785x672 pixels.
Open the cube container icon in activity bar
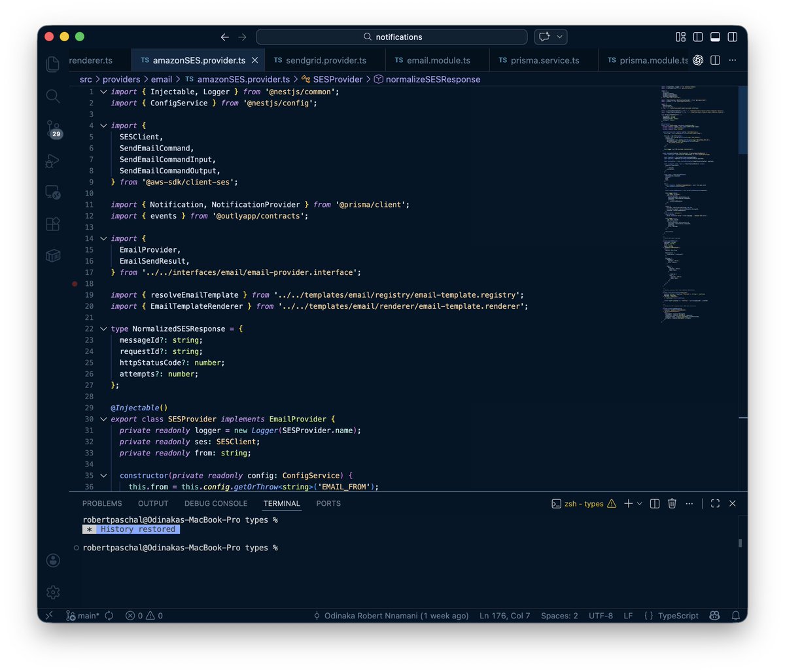tap(53, 256)
